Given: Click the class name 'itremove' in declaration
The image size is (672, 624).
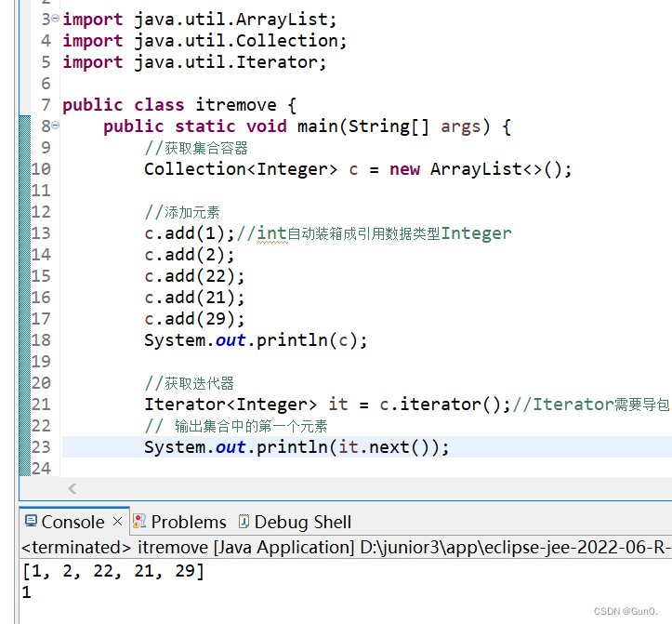Looking at the screenshot, I should click(x=236, y=105).
